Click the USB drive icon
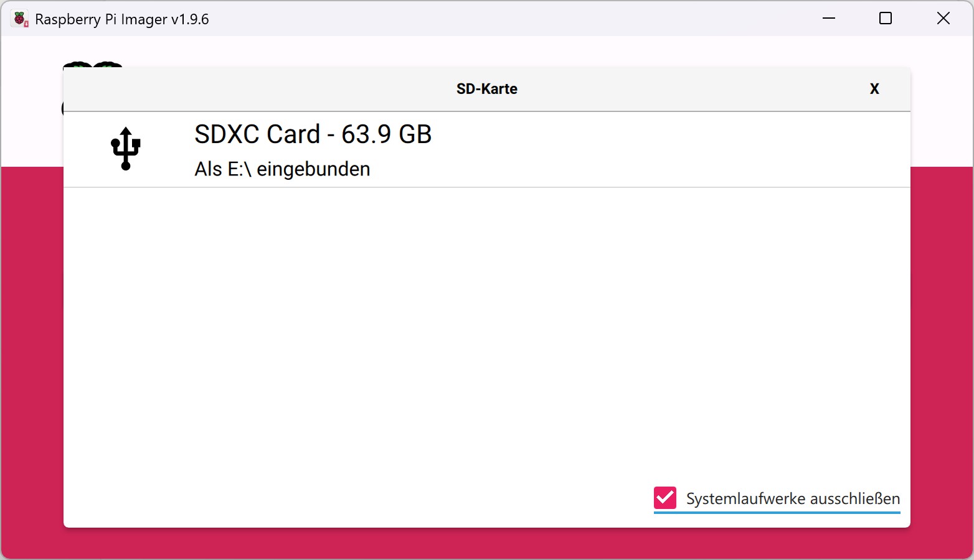 coord(126,149)
